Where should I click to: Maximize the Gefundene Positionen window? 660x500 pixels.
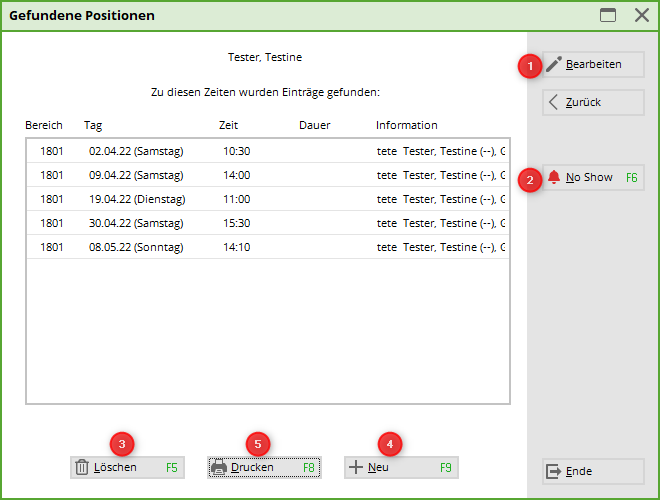[607, 15]
